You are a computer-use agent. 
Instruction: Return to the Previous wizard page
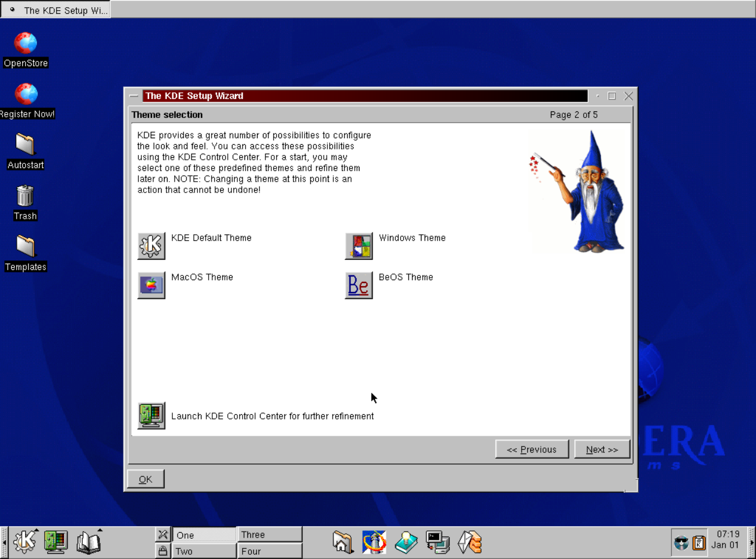[x=531, y=449]
